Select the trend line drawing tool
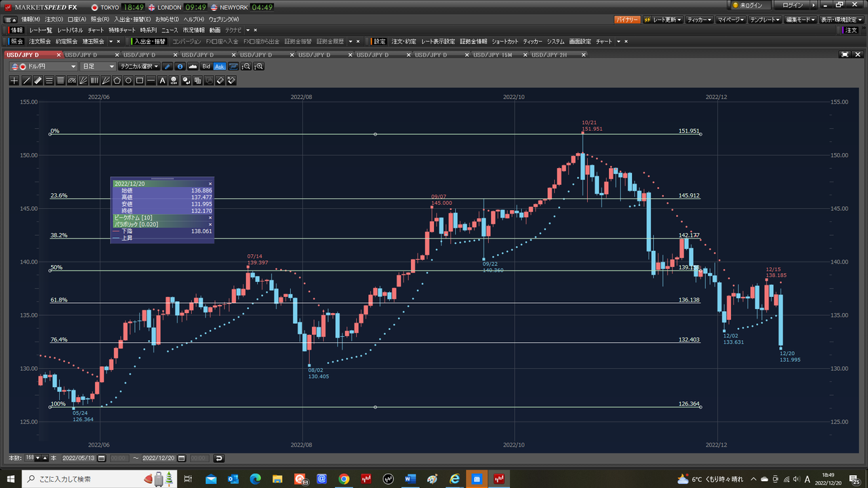 pos(26,81)
